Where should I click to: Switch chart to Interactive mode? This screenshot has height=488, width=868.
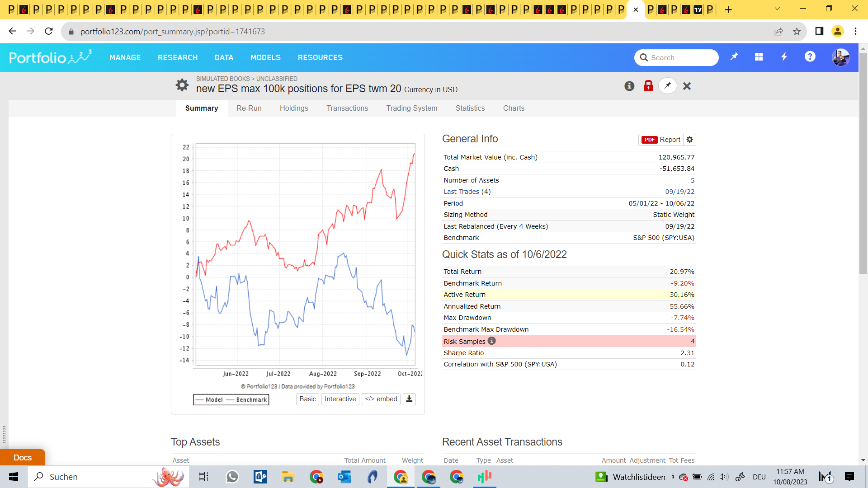pyautogui.click(x=340, y=399)
